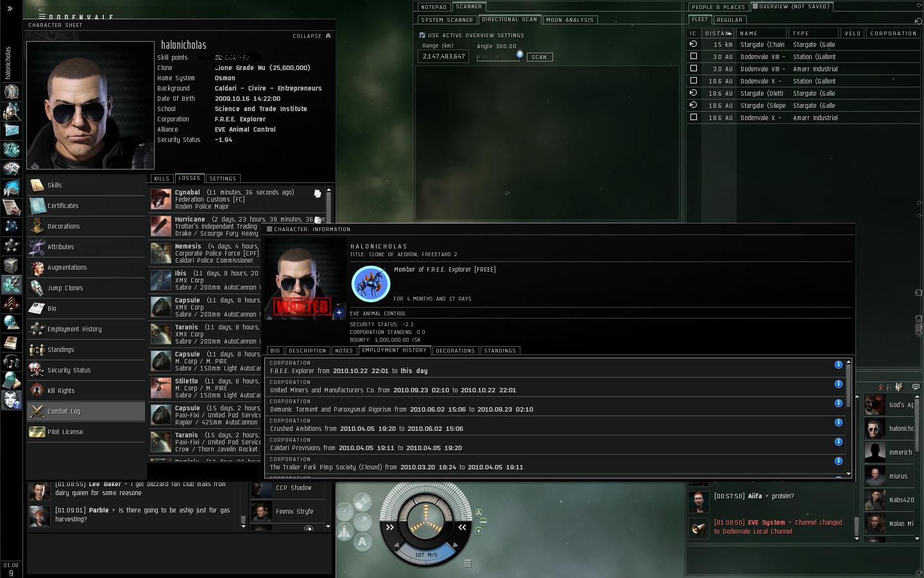Open the mail envelope icon in the Neocom sidebar
The image size is (924, 578).
(11, 130)
